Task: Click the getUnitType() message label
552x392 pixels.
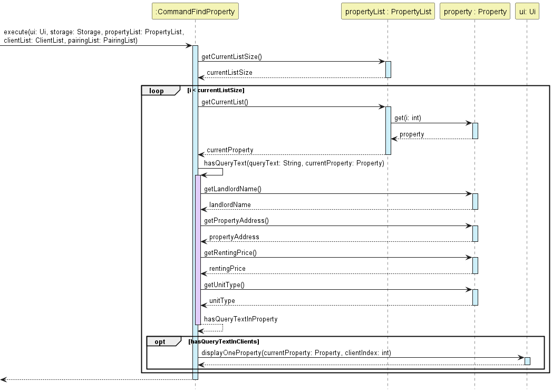Action: (x=224, y=285)
